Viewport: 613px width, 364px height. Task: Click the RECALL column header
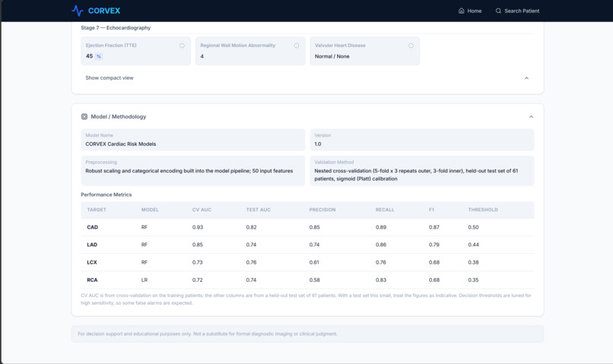(x=385, y=210)
